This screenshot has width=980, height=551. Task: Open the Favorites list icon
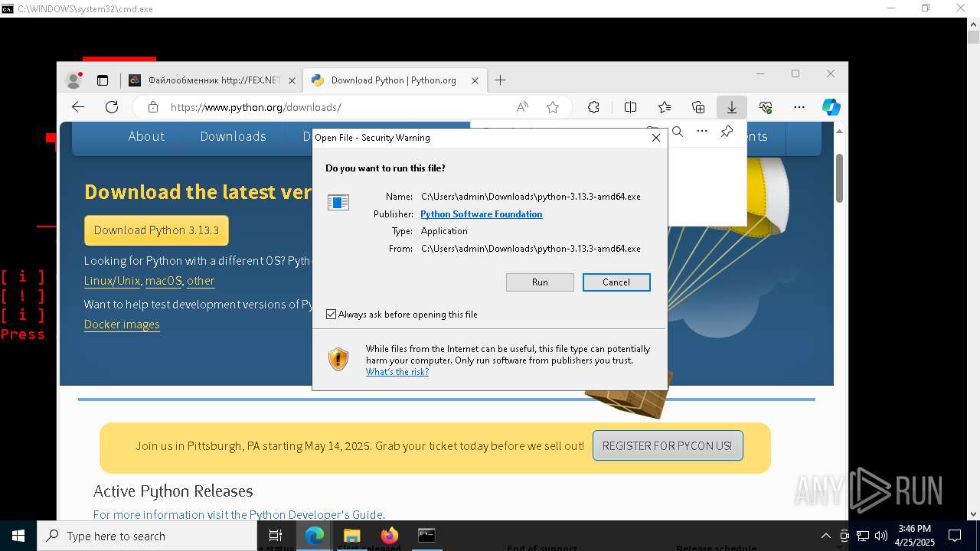[665, 107]
